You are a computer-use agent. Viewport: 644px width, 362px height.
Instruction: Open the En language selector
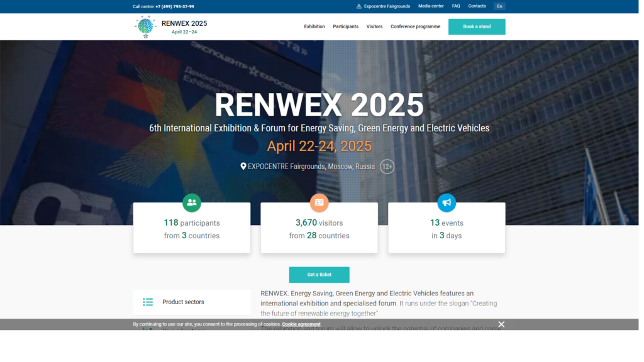(x=499, y=6)
